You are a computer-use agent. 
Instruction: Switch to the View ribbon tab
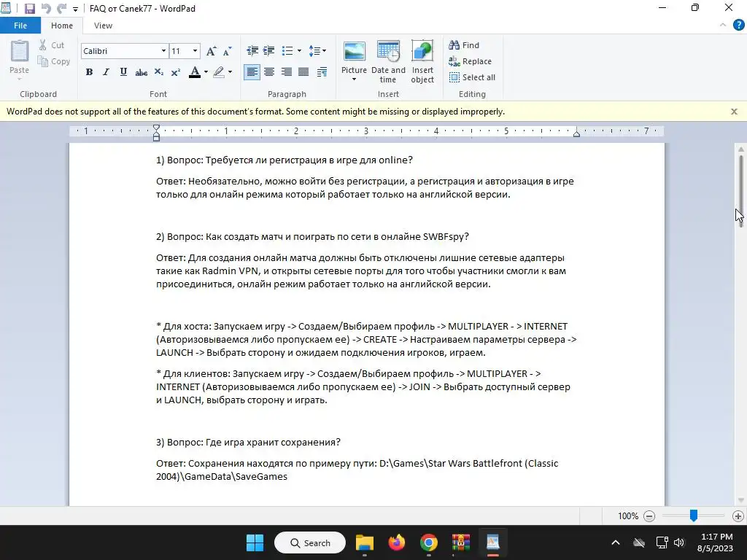tap(103, 26)
